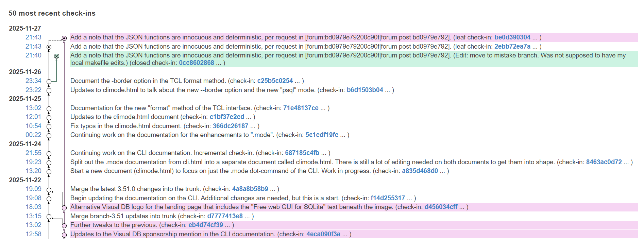This screenshot has width=644, height=239.
Task: Click the 00:22 timestamp link
Action: [x=33, y=135]
